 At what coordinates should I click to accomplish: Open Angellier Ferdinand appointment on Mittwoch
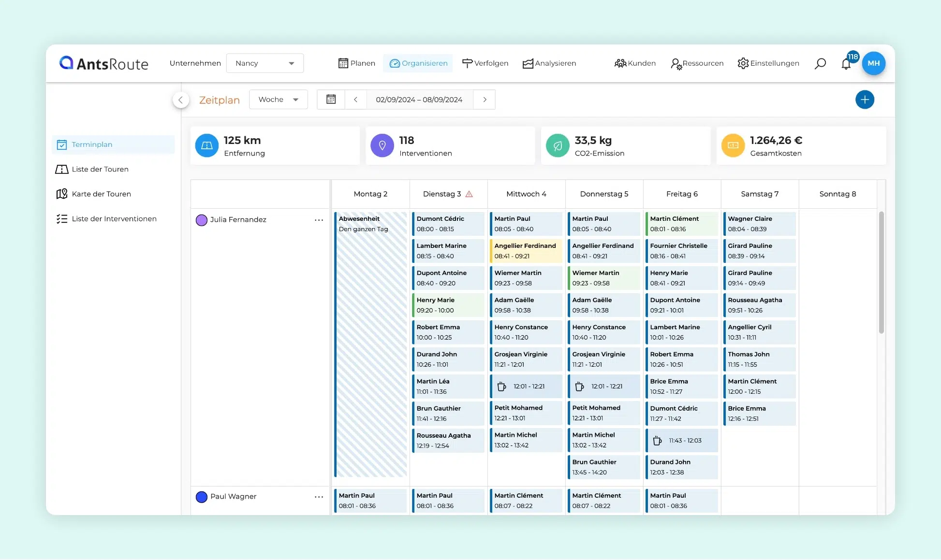pyautogui.click(x=526, y=251)
